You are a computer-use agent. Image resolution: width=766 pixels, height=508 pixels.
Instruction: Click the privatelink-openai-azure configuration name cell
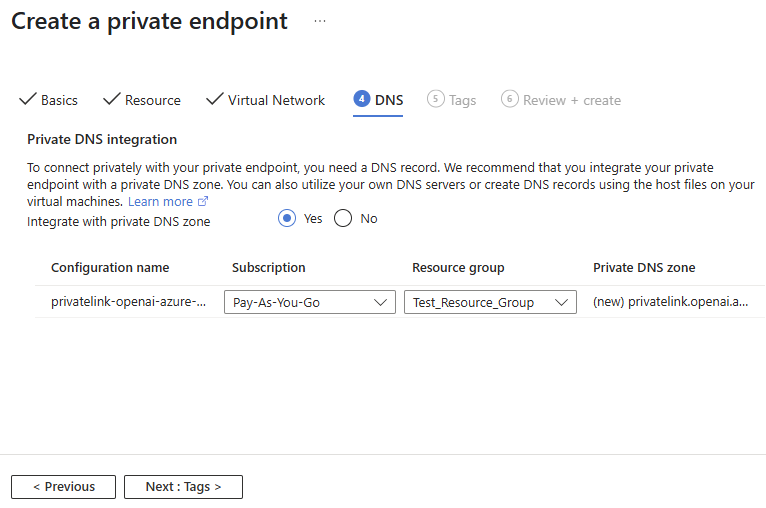click(128, 302)
